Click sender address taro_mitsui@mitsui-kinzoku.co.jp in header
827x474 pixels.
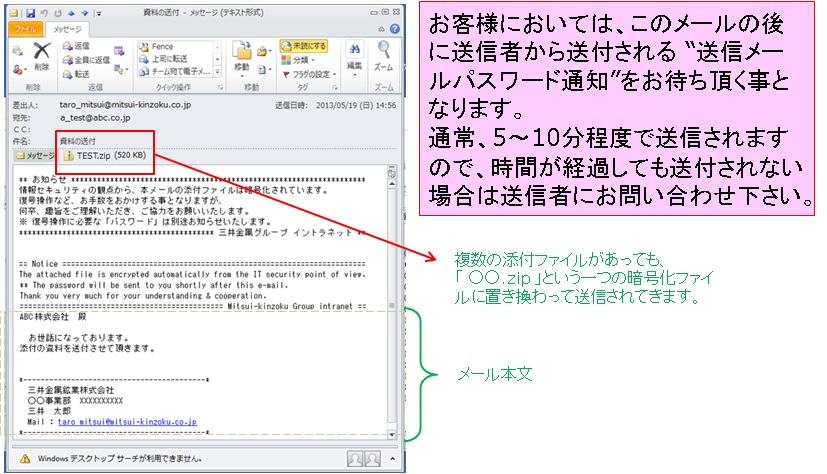point(125,105)
